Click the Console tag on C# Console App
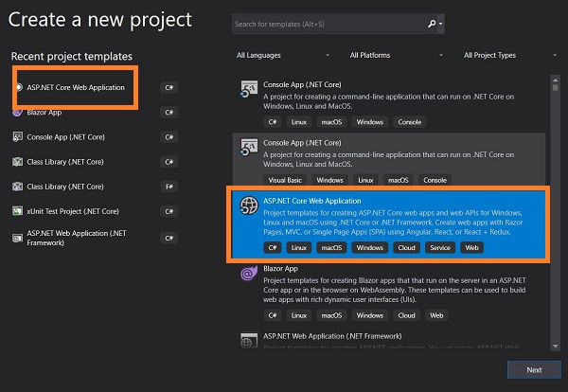568x392 pixels. tap(410, 122)
